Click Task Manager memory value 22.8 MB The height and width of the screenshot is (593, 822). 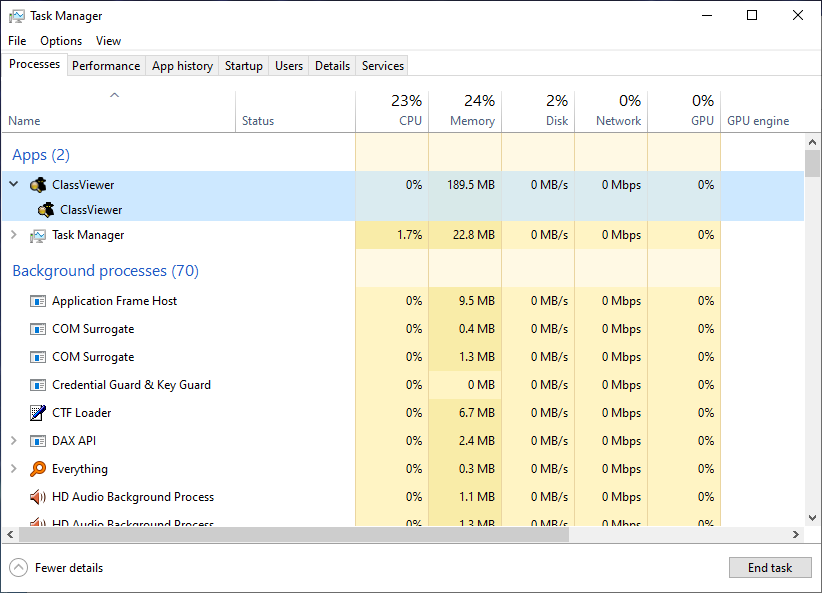point(474,235)
